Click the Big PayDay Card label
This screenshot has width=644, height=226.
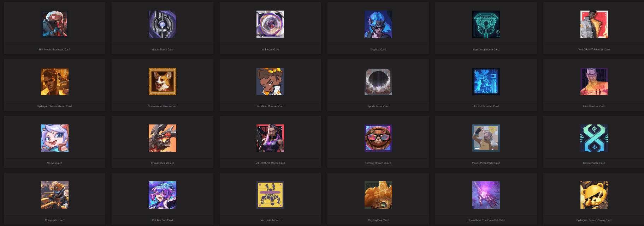tap(378, 220)
